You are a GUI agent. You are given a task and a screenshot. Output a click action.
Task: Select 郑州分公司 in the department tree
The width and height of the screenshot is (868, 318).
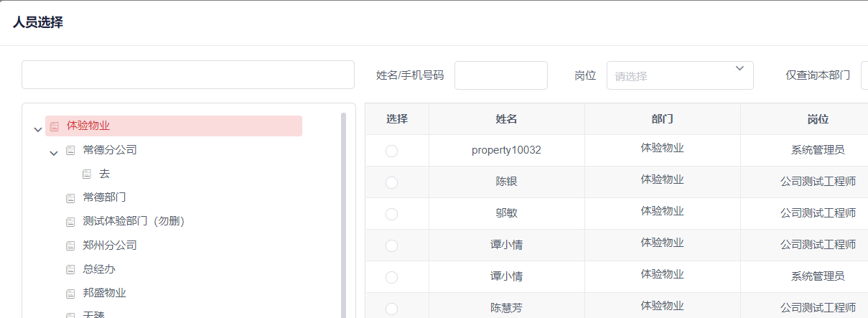pos(109,245)
